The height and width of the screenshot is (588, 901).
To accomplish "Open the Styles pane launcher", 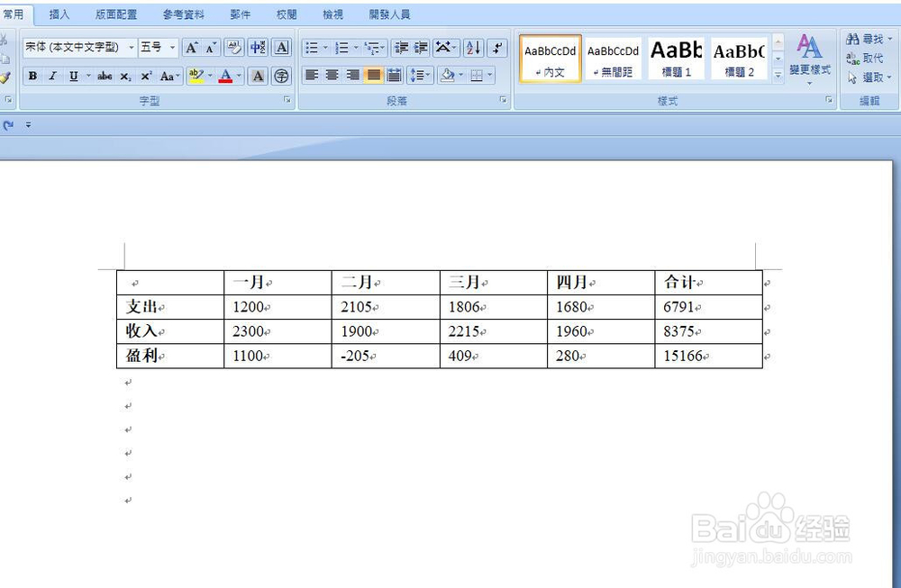I will [829, 100].
